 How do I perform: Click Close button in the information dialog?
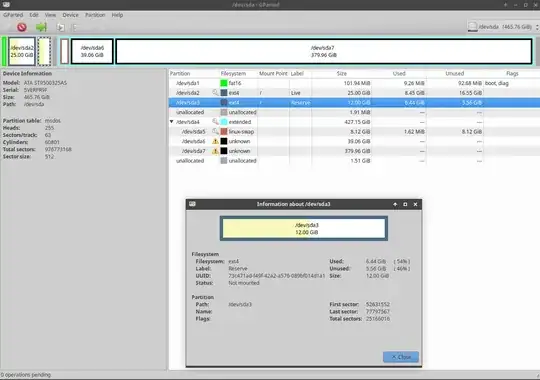coord(401,357)
